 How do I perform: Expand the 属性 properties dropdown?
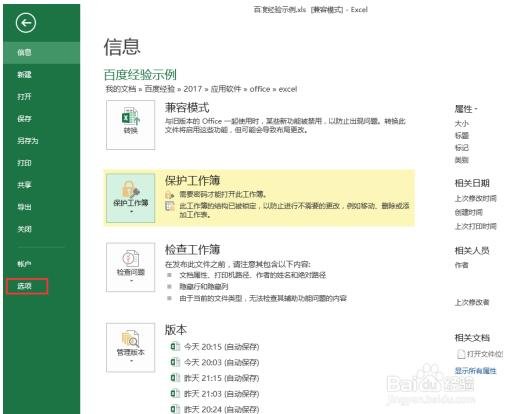point(466,109)
